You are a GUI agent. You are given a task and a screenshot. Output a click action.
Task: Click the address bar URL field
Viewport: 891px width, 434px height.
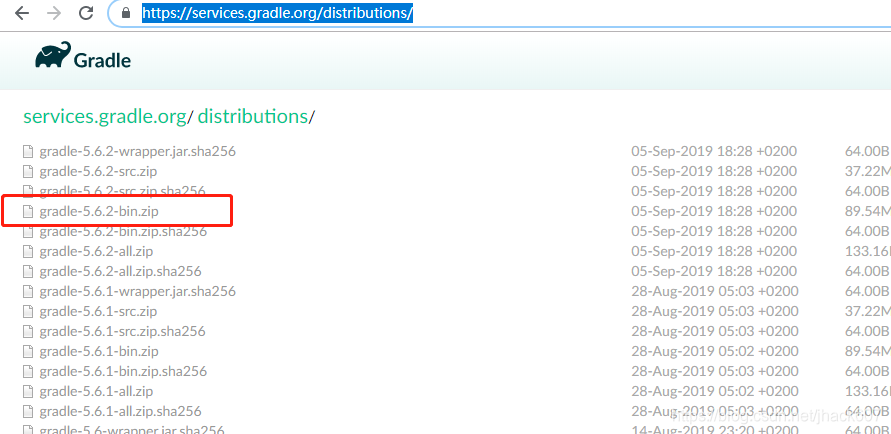click(x=500, y=14)
